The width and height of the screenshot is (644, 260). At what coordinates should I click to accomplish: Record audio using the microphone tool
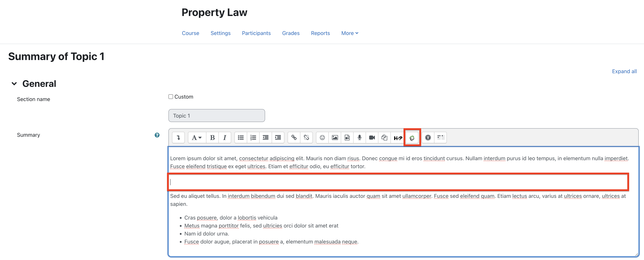tap(359, 137)
